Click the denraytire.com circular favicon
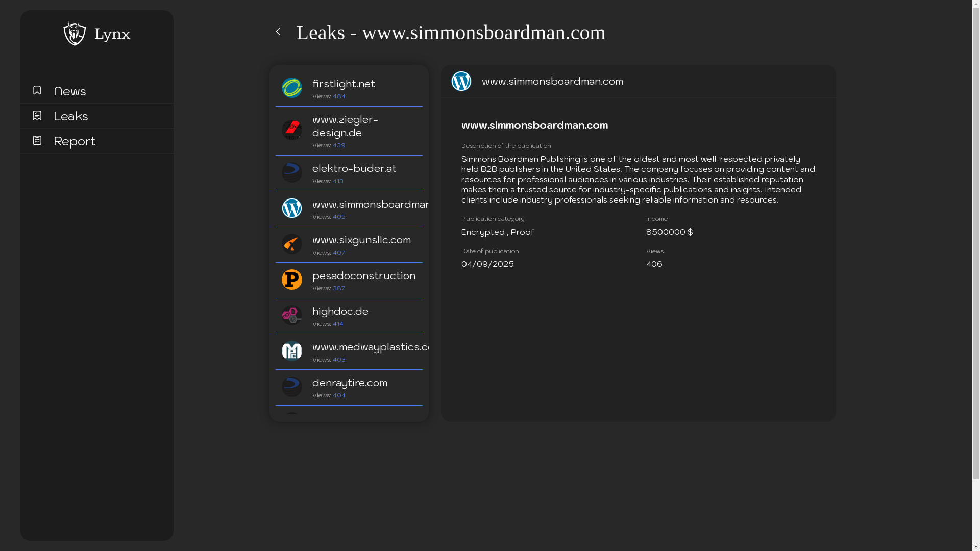 [291, 387]
